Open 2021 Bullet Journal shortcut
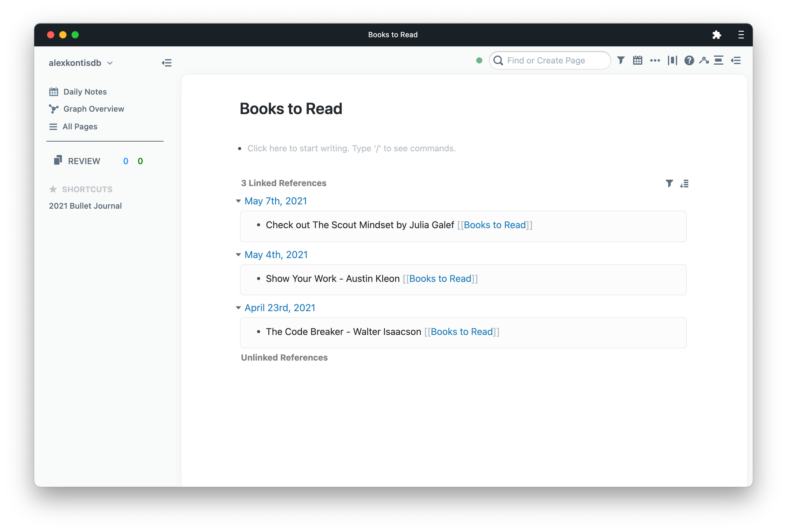 (85, 206)
